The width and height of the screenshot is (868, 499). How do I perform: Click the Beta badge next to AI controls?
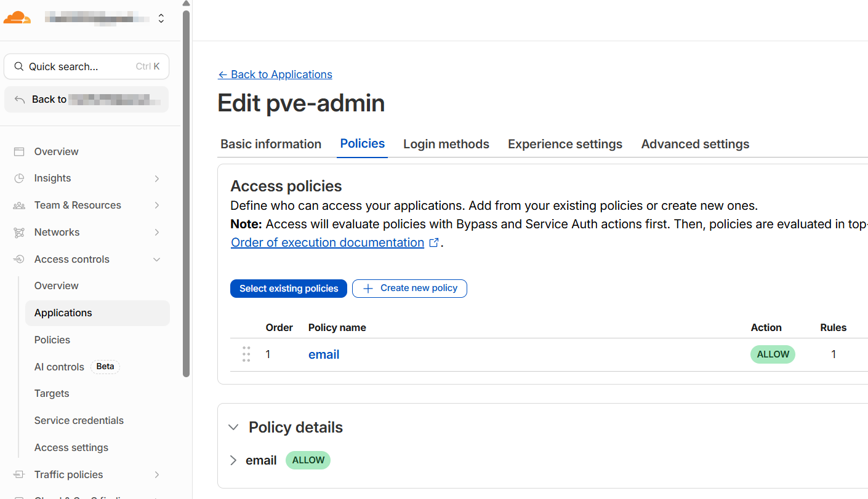(105, 367)
